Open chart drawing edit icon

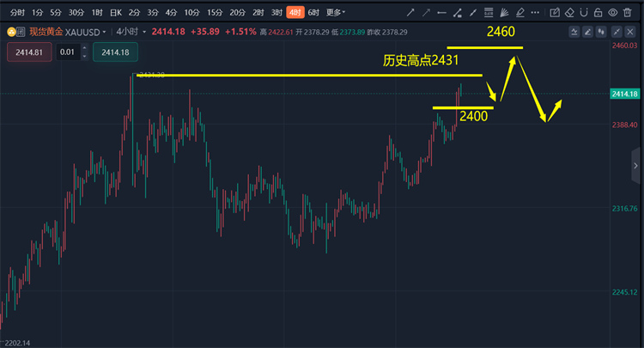click(x=587, y=32)
